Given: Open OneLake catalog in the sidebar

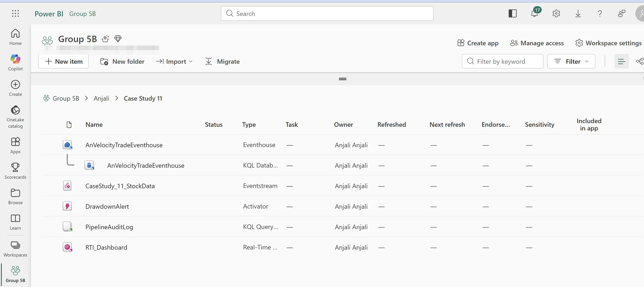Looking at the screenshot, I should click(15, 117).
